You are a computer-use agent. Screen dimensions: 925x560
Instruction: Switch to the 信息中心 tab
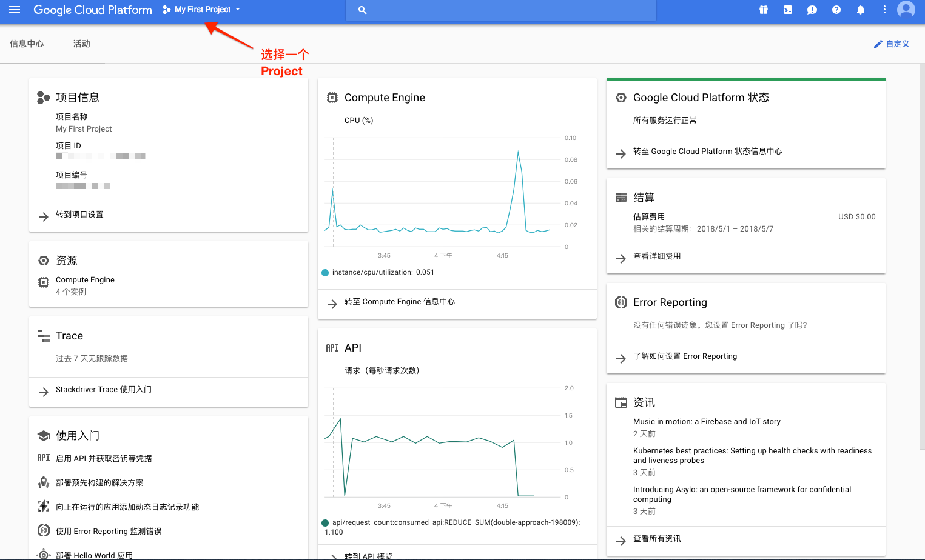[x=27, y=44]
